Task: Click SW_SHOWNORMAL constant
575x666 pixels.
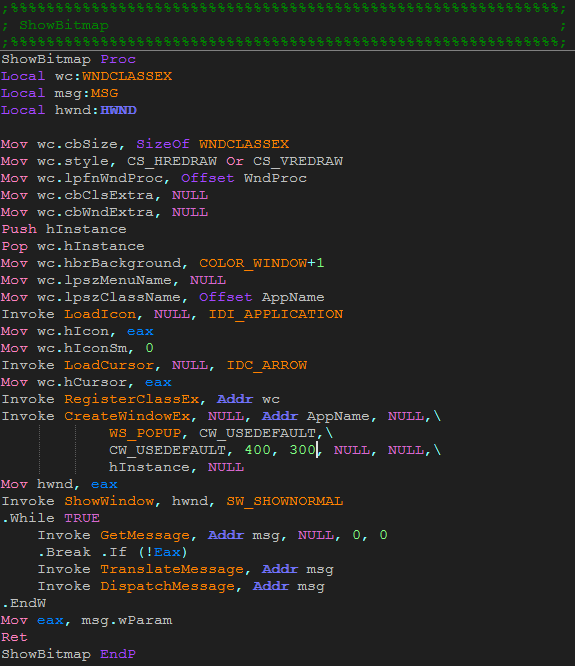Action: click(x=285, y=501)
